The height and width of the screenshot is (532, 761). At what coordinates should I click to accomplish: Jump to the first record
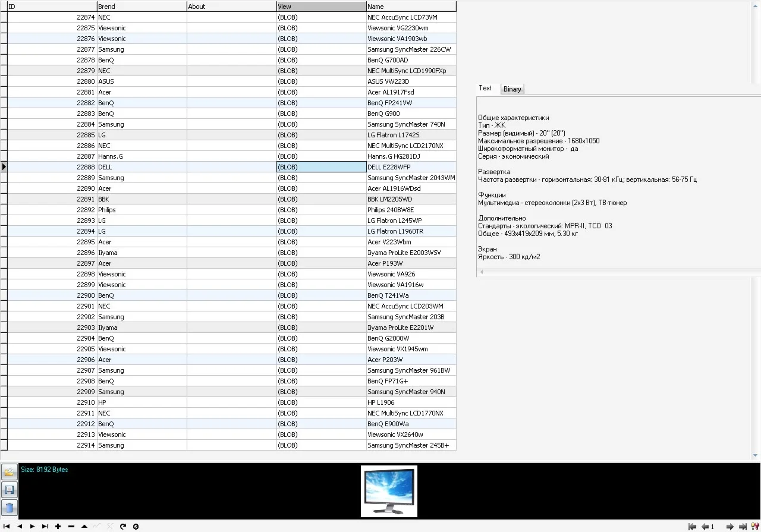7,526
